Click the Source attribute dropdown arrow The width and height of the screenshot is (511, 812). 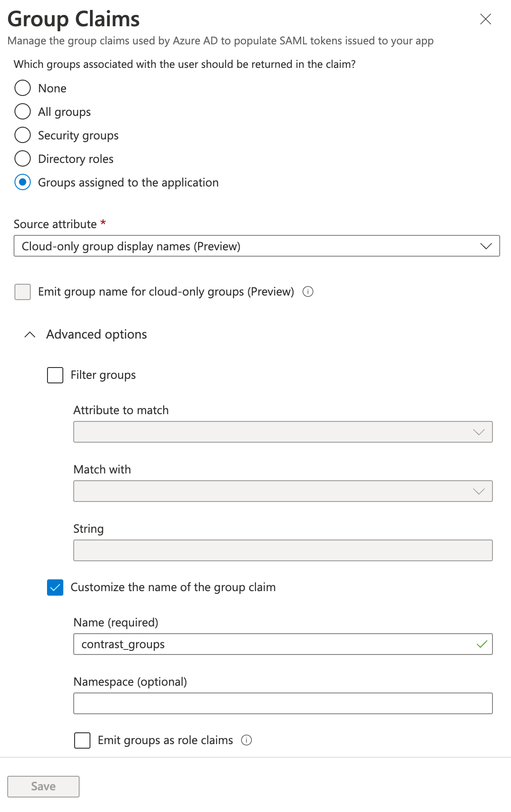click(486, 246)
